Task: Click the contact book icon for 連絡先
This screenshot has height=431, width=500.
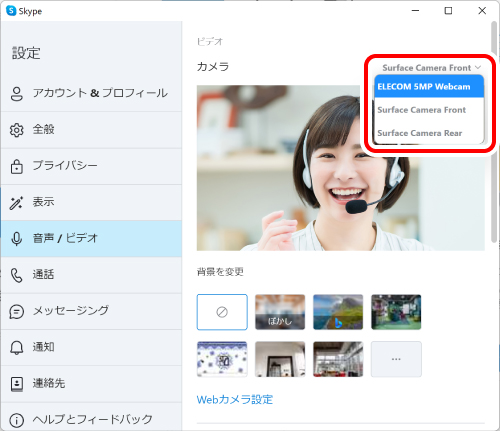Action: (17, 384)
